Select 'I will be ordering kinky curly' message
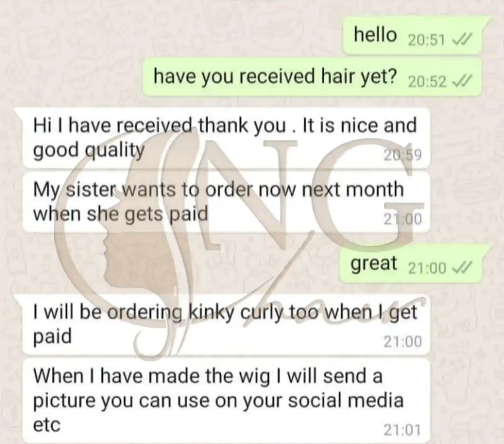 (x=224, y=325)
